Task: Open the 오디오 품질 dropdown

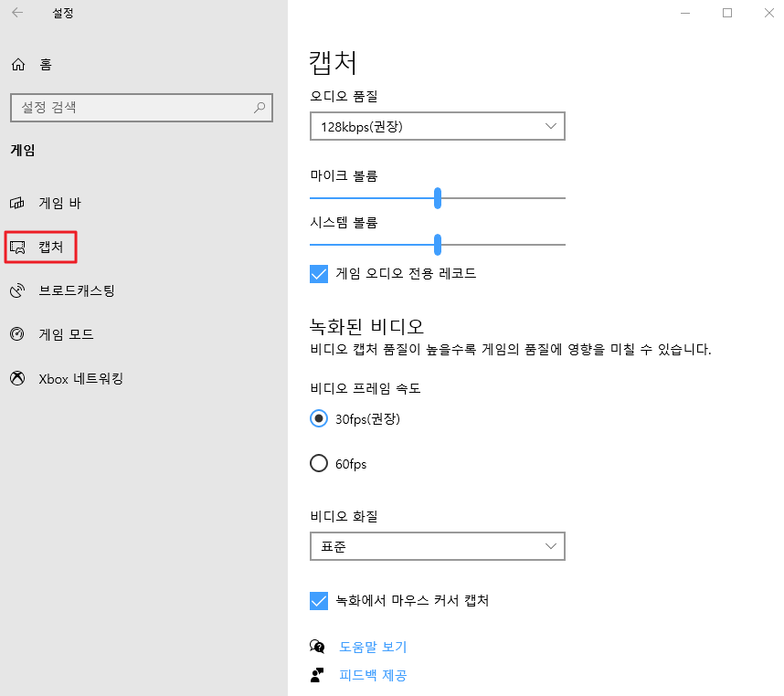Action: tap(437, 125)
